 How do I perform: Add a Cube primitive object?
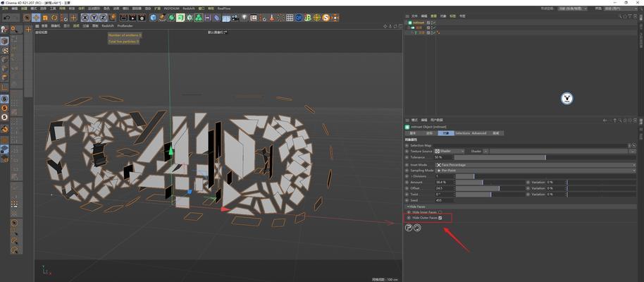click(154, 18)
